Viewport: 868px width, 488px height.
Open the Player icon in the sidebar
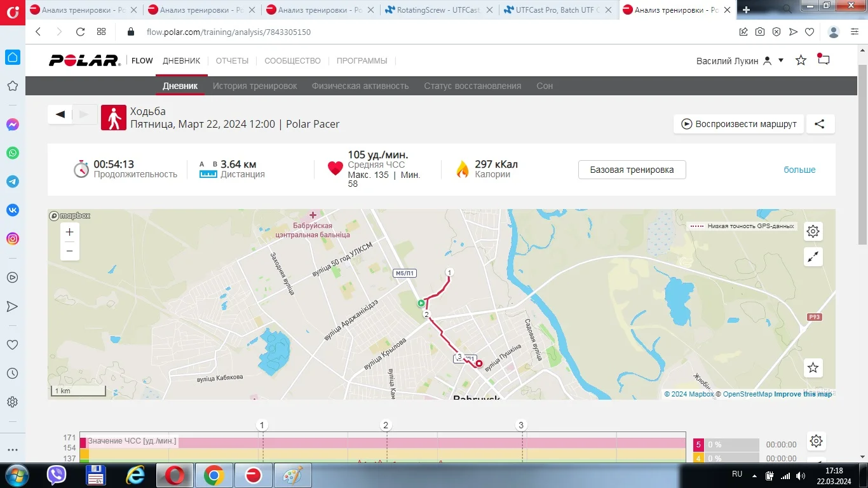(x=12, y=278)
